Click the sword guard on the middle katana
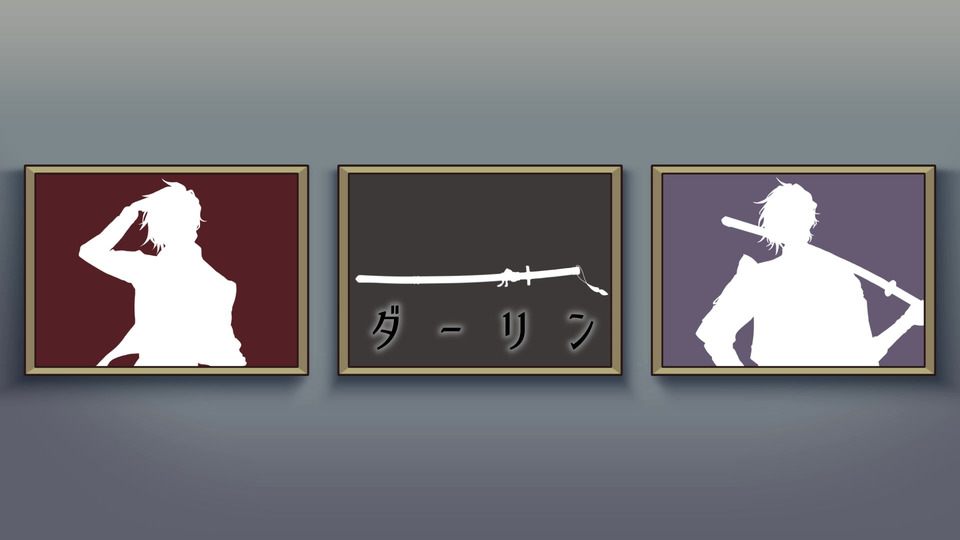This screenshot has width=960, height=540. [527, 276]
